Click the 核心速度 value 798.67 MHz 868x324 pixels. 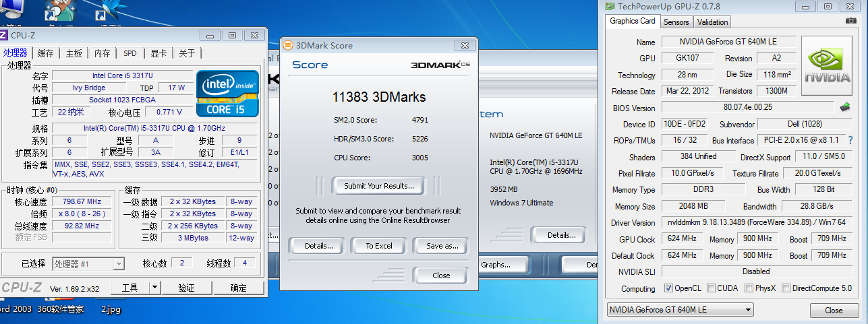[x=82, y=201]
